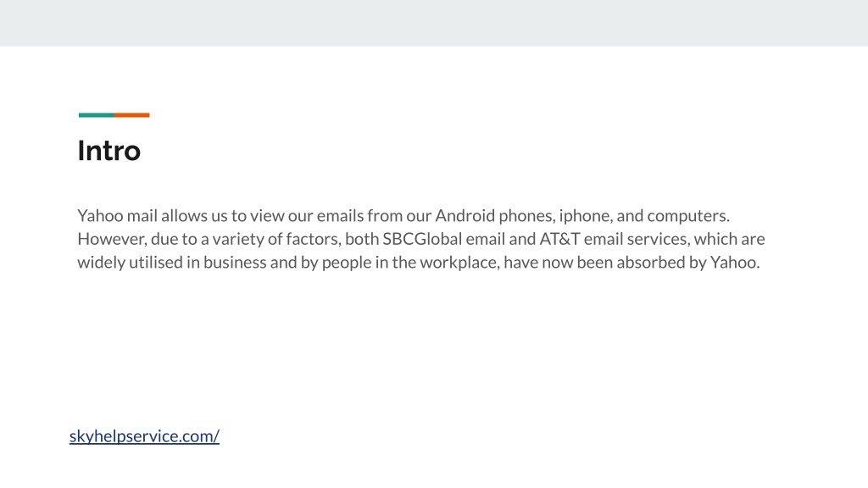
Task: Open the skyhelpservice.com/ link
Action: click(x=144, y=436)
